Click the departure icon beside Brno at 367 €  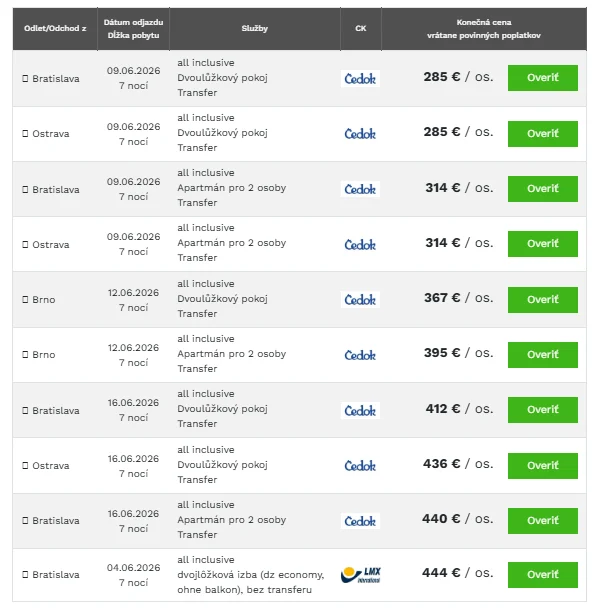point(25,300)
